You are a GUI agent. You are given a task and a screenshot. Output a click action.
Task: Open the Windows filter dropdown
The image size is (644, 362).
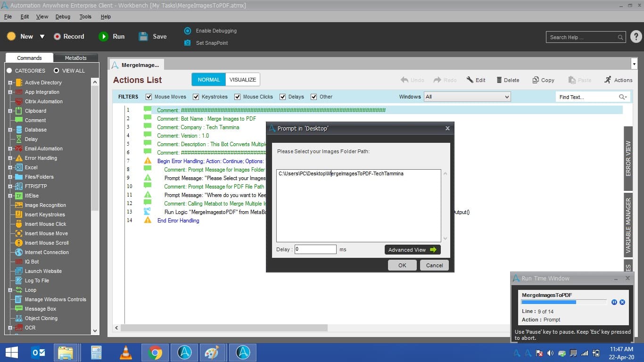[467, 97]
